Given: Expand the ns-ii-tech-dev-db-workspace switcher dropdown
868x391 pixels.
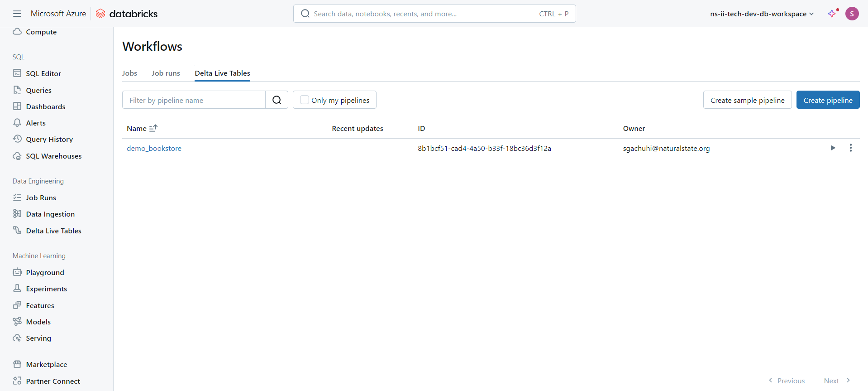Looking at the screenshot, I should click(x=762, y=14).
